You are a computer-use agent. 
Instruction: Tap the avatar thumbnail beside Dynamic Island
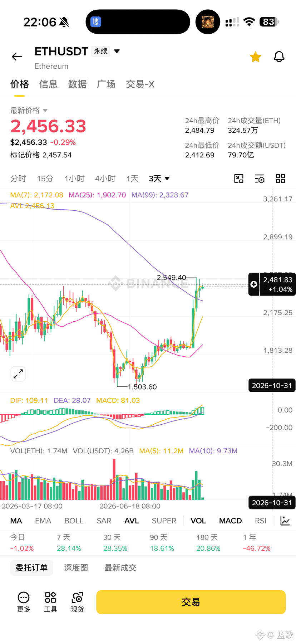(208, 22)
